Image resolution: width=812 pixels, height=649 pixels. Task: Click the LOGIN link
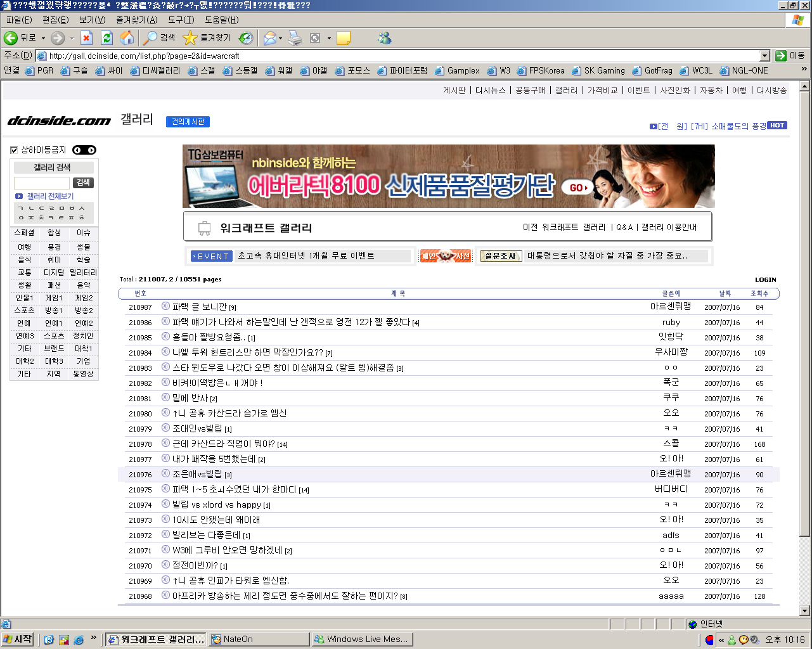point(765,280)
